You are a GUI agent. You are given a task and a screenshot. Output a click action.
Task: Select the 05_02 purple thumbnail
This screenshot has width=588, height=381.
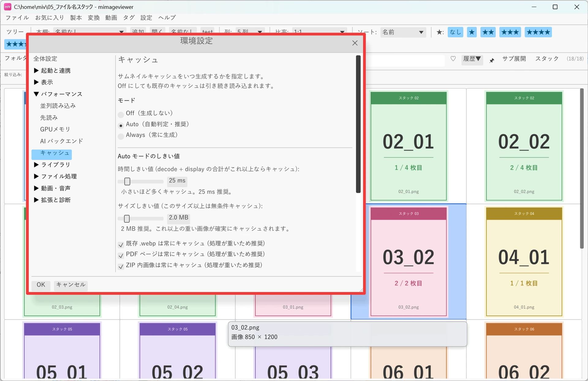point(178,350)
